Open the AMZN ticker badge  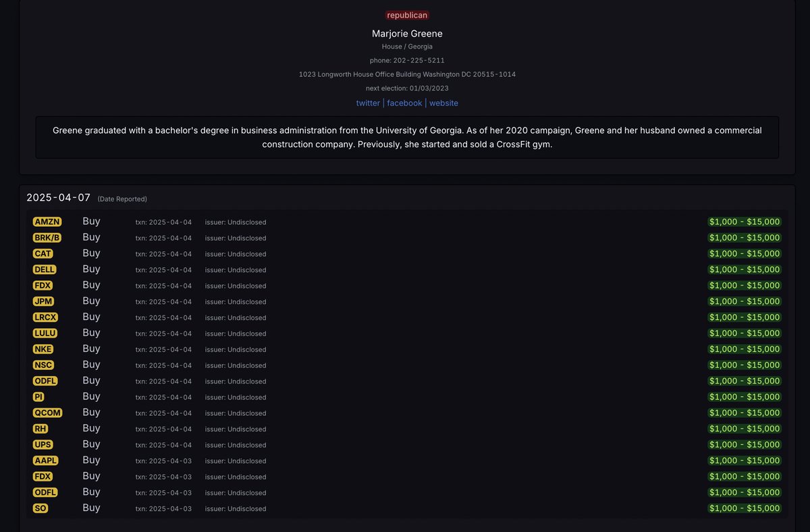[47, 221]
